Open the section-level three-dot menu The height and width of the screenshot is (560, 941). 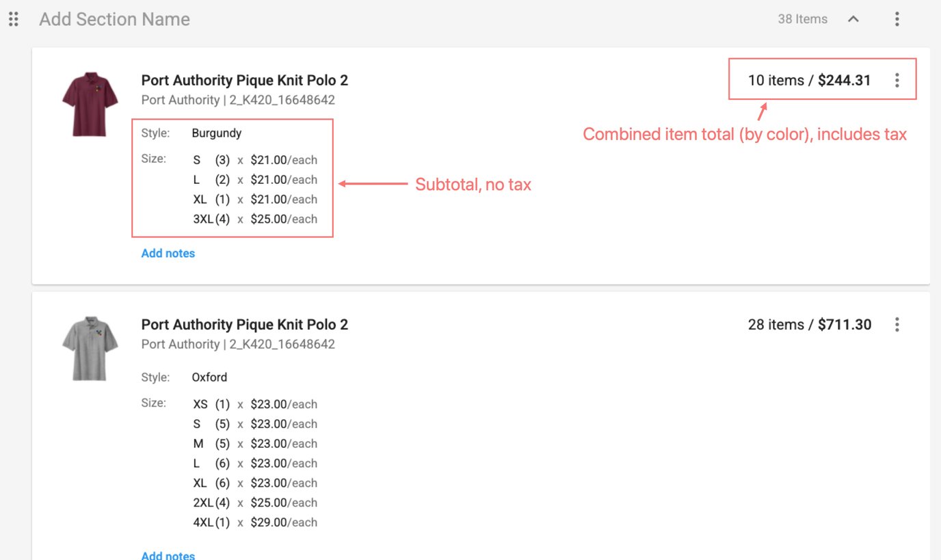(x=897, y=19)
